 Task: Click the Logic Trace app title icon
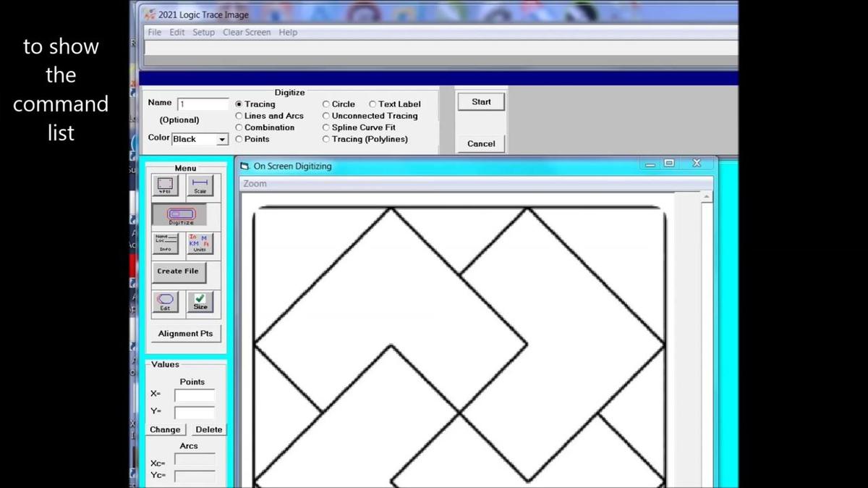pyautogui.click(x=150, y=14)
